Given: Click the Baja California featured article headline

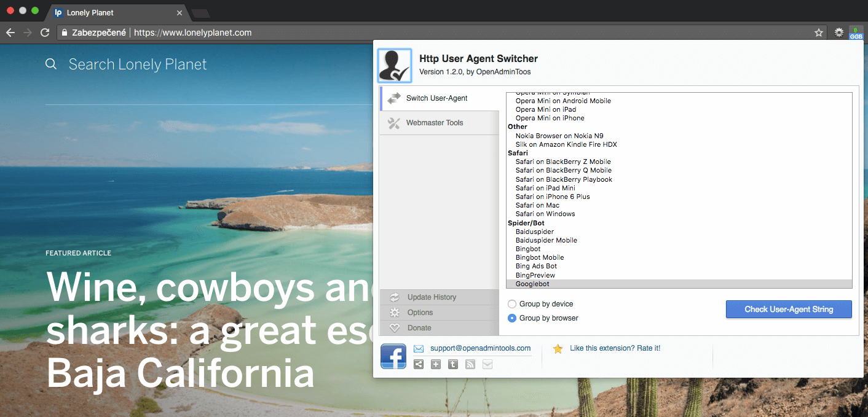Looking at the screenshot, I should [209, 330].
